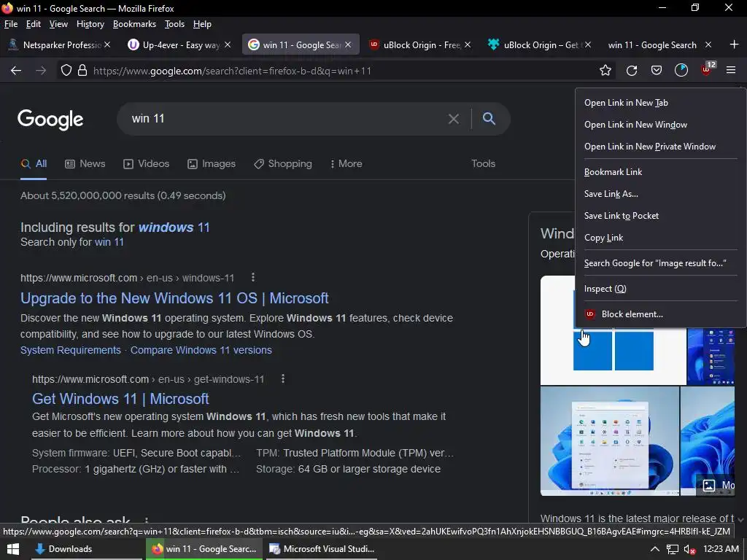Bookmark this page with the star icon
The image size is (747, 560).
[605, 71]
